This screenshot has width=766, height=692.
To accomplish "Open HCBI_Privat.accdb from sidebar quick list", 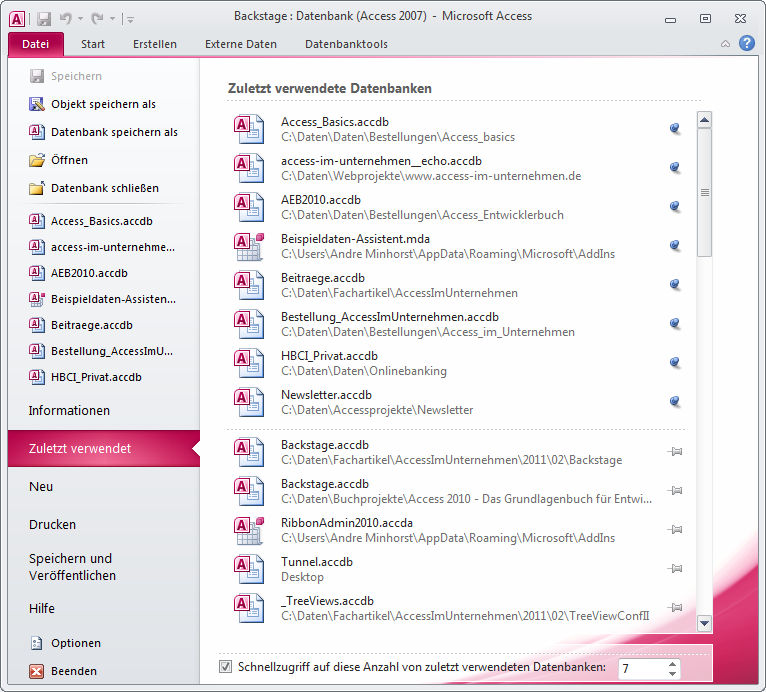I will coord(96,377).
